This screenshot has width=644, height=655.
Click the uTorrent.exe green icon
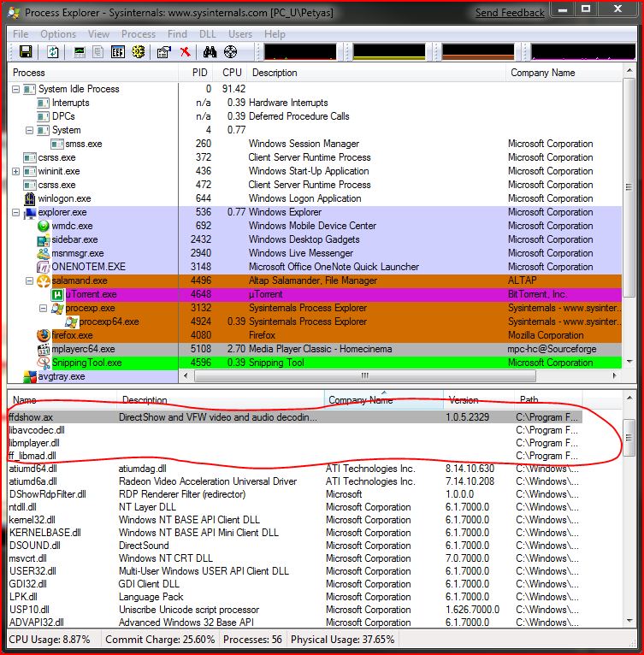[x=57, y=294]
